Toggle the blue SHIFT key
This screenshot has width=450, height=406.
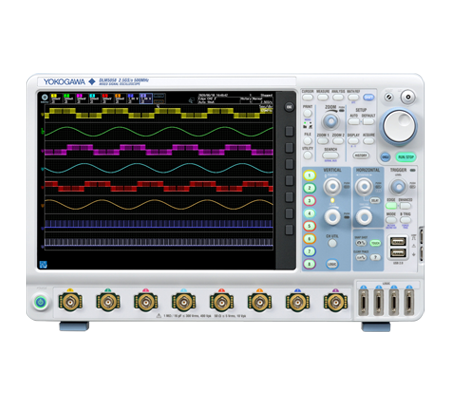pyautogui.click(x=369, y=97)
